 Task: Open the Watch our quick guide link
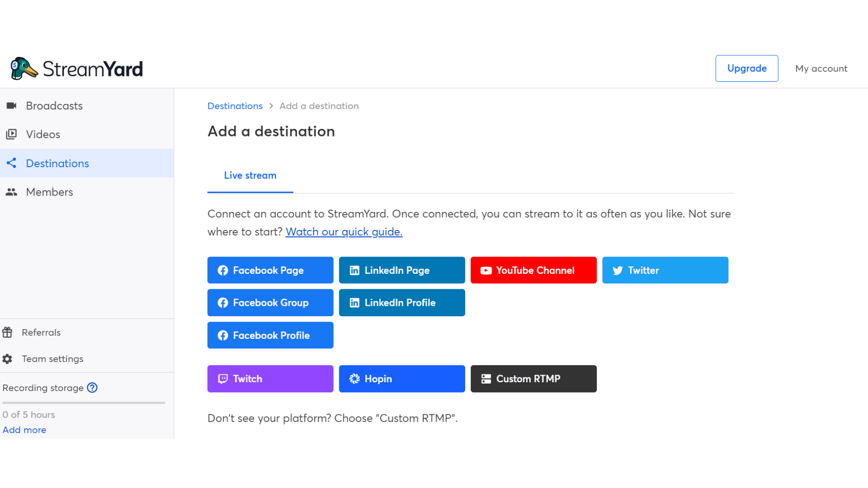pos(344,232)
